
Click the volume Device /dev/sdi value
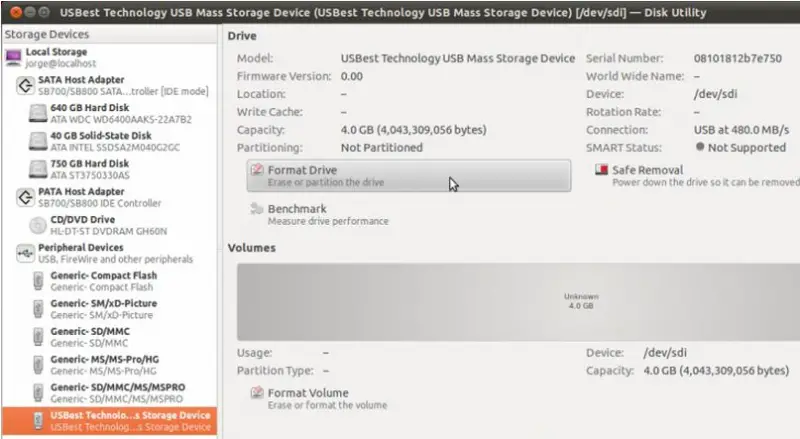[x=665, y=353]
